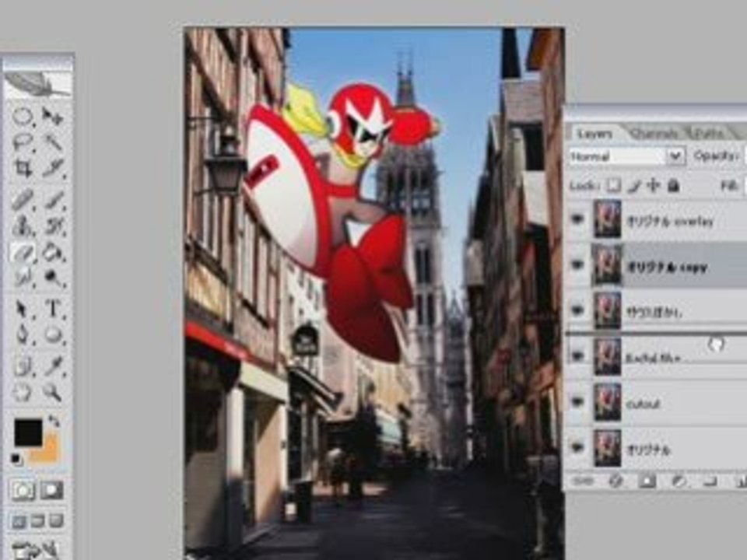Swap foreground and background colors
This screenshot has width=747, height=560.
54,422
